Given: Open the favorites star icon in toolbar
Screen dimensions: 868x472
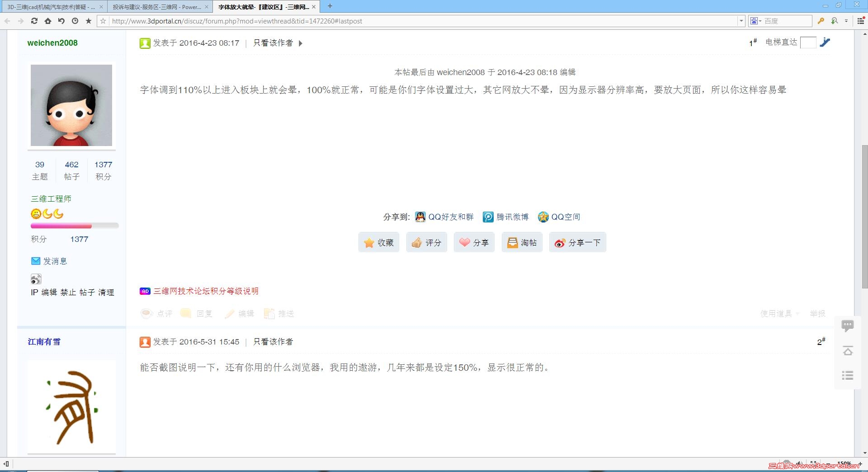Looking at the screenshot, I should (89, 21).
